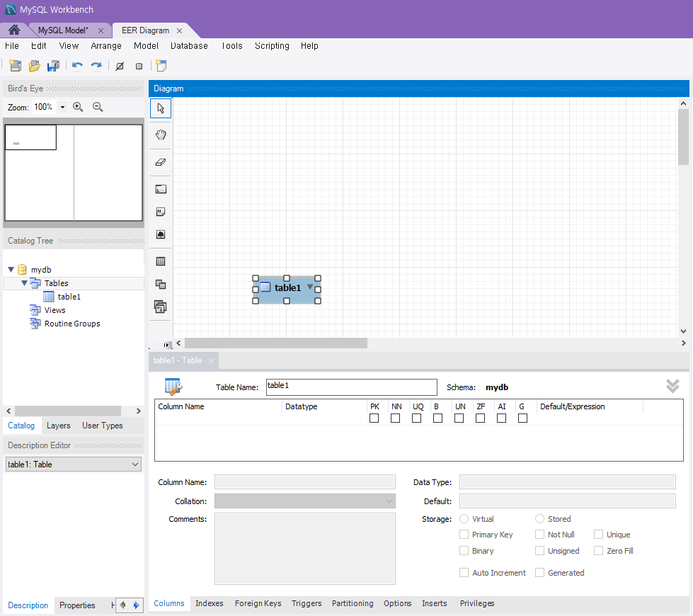Click the mydb schema icon
Viewport: 693px width, 616px height.
pyautogui.click(x=22, y=270)
